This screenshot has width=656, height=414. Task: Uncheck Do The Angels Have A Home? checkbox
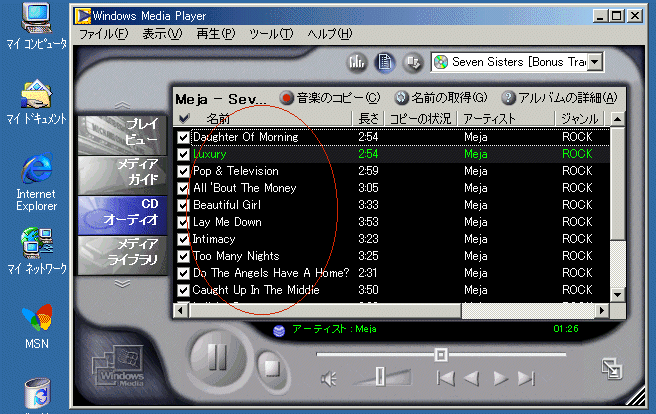point(183,273)
